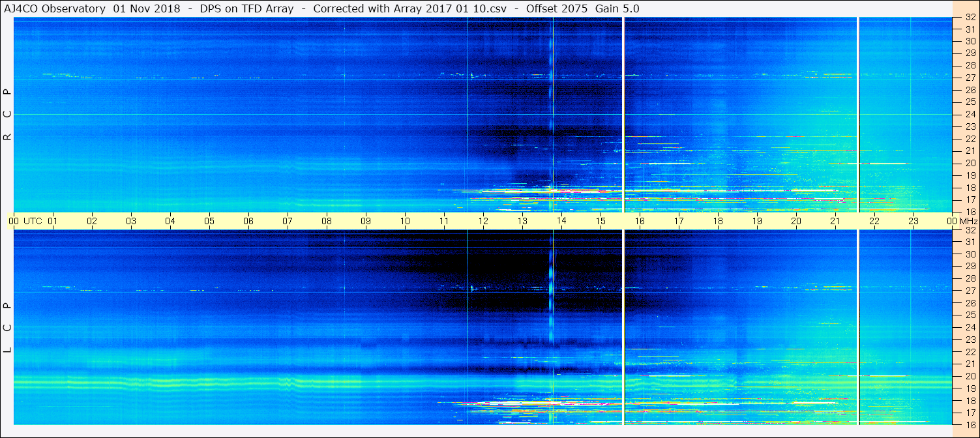Select the 23 hour marker on time axis
Viewport: 980px width, 438px height.
click(913, 221)
